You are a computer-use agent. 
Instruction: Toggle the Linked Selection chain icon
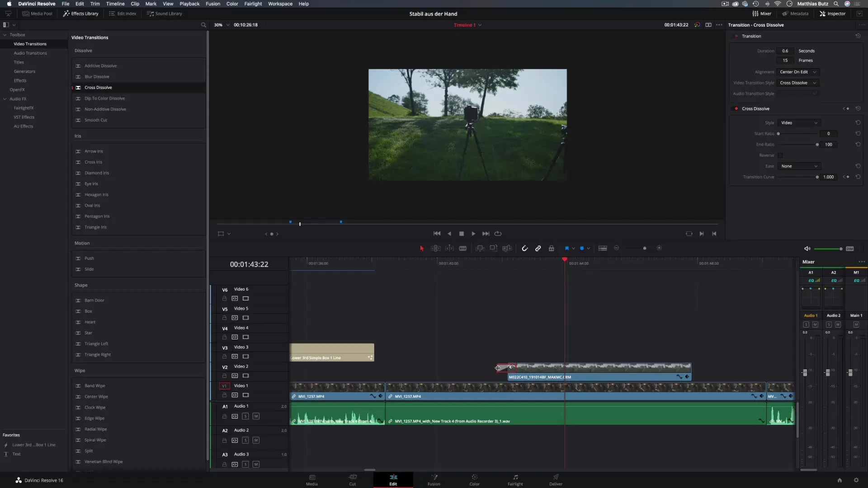538,248
